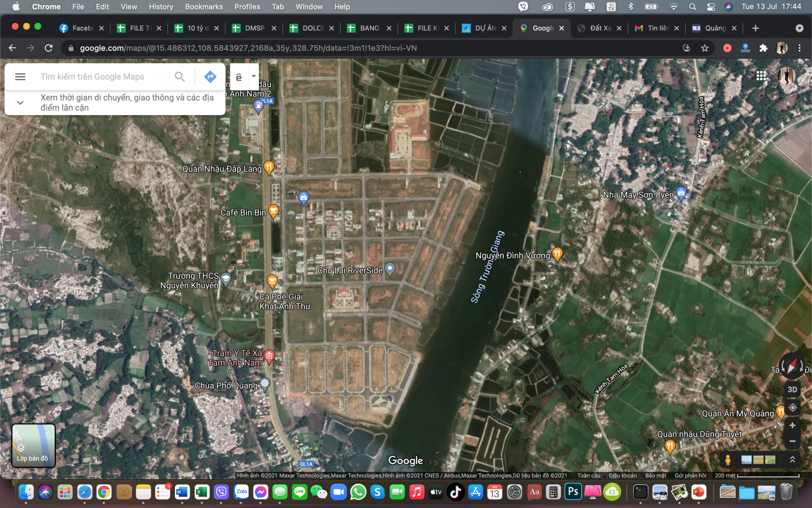Open the Điều khoản link in footer
Screen dimensions: 812x508
(x=622, y=475)
